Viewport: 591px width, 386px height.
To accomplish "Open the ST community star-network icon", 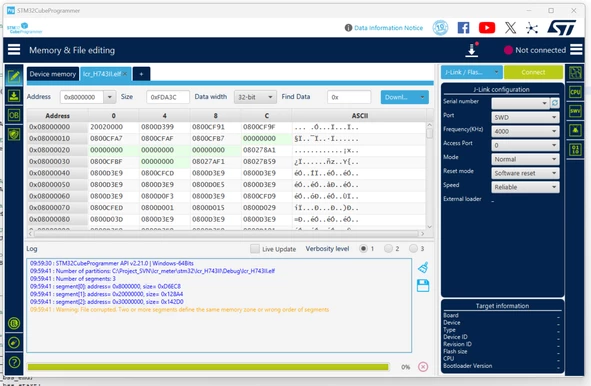I will point(532,28).
